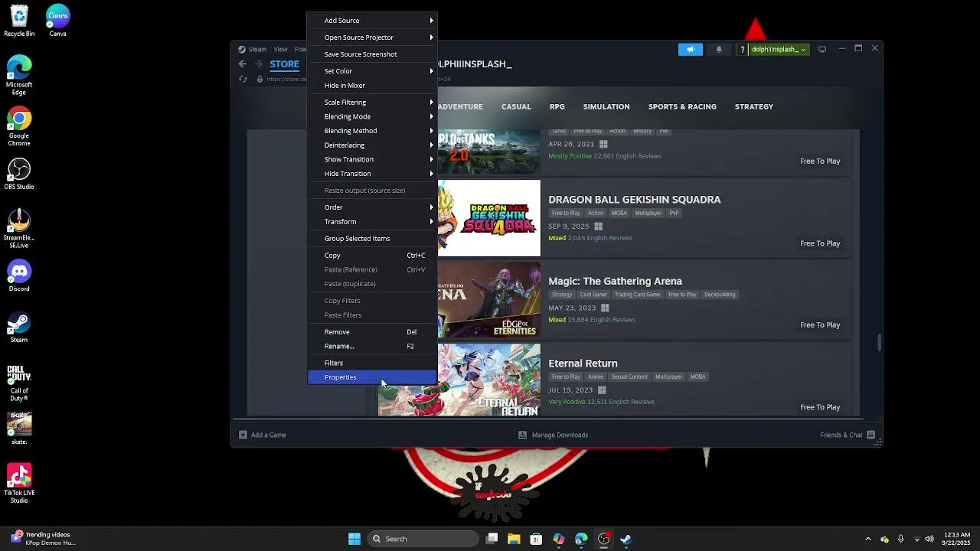Open the Set Color submenu
980x551 pixels.
click(371, 71)
